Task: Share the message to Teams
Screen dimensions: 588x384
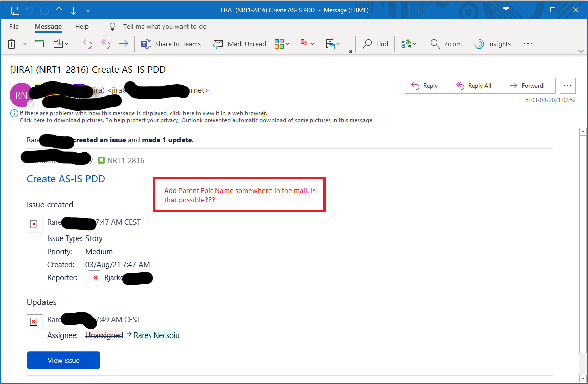Action: pyautogui.click(x=170, y=44)
